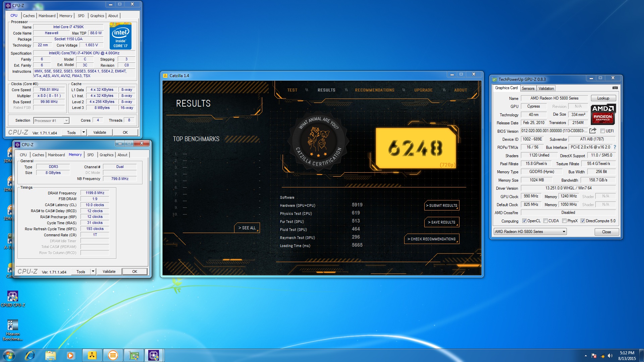644x362 pixels.
Task: Switch to Catzilla in the taskbar
Action: click(x=92, y=355)
